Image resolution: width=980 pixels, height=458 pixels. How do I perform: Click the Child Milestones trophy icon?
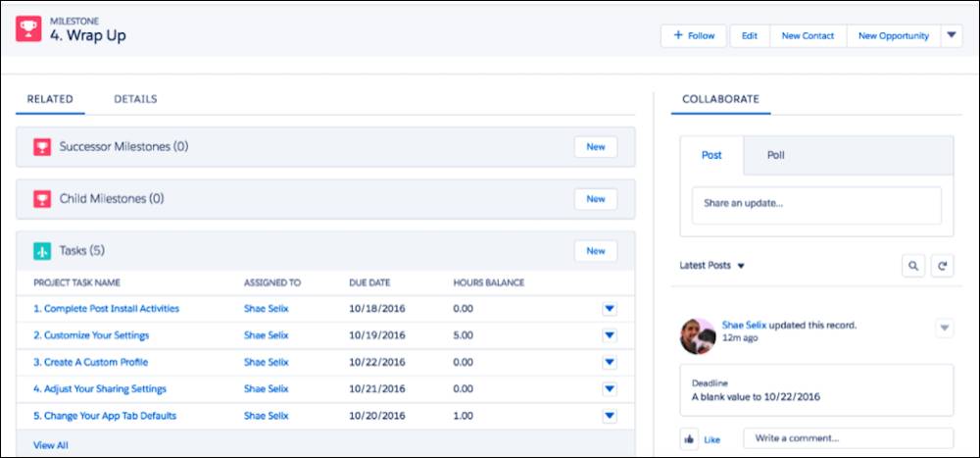point(42,199)
